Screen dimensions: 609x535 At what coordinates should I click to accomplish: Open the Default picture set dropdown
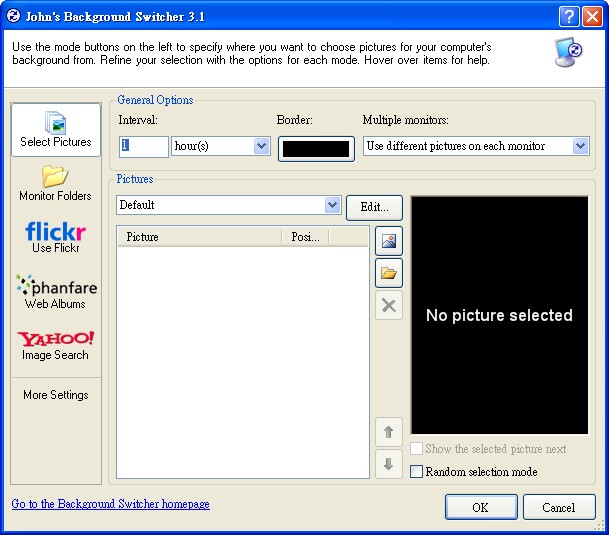pyautogui.click(x=229, y=205)
